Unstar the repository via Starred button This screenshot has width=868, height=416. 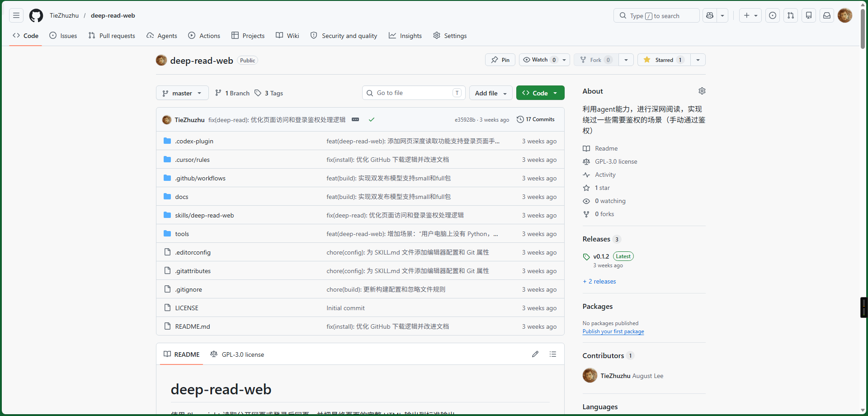pos(664,60)
